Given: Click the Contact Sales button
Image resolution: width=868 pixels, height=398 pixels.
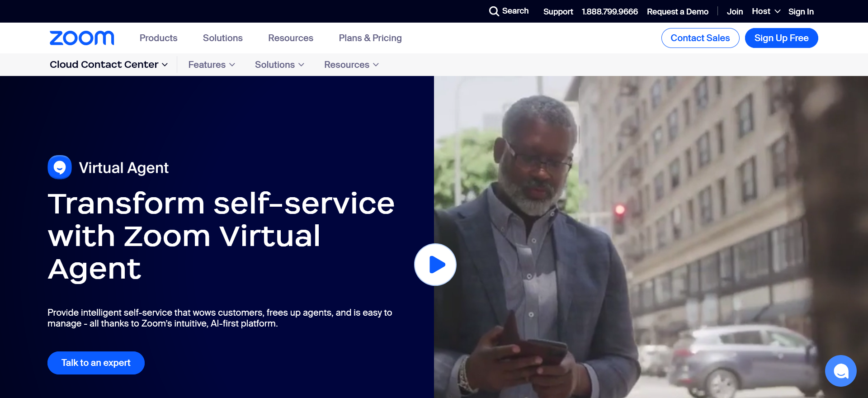Looking at the screenshot, I should [x=700, y=38].
